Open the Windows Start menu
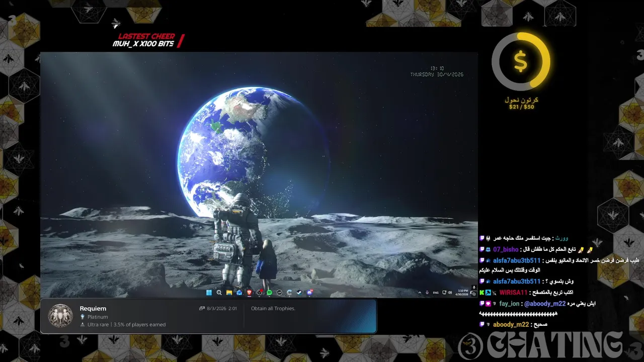 coord(209,293)
